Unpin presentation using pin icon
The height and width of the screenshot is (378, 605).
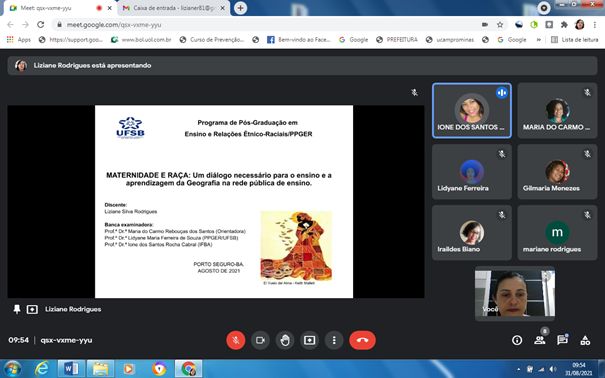tap(17, 309)
